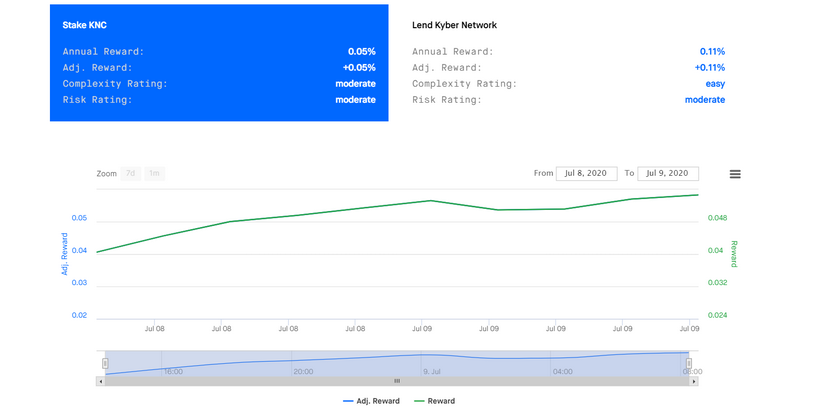
Task: Click the navigator right handle
Action: coord(688,363)
